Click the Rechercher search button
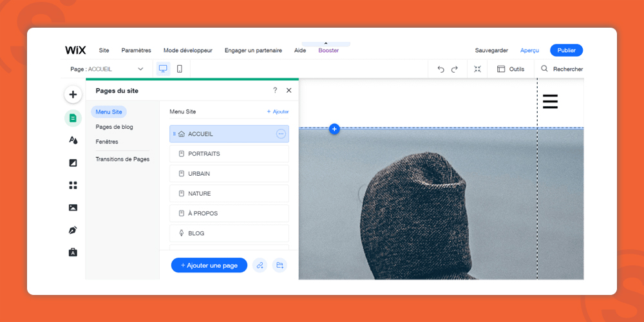Screen dimensions: 644x322 pos(562,69)
